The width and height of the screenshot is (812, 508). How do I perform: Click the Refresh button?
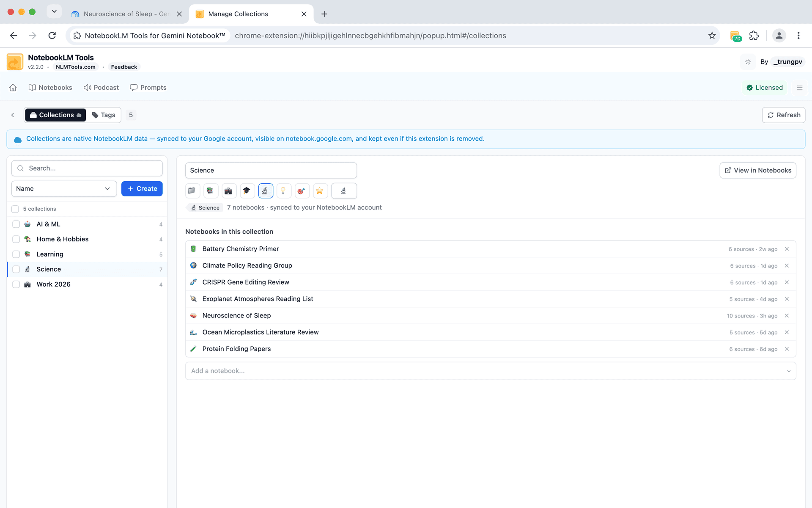pos(784,115)
